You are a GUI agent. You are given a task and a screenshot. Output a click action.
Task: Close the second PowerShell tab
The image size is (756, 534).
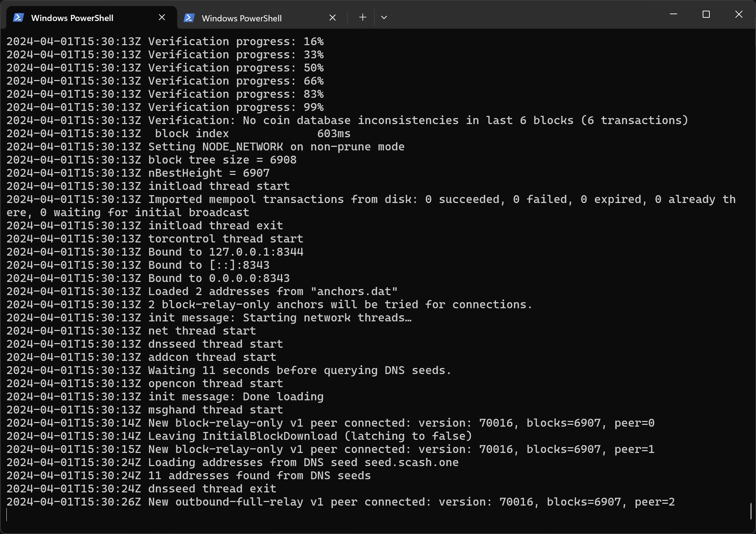(332, 17)
